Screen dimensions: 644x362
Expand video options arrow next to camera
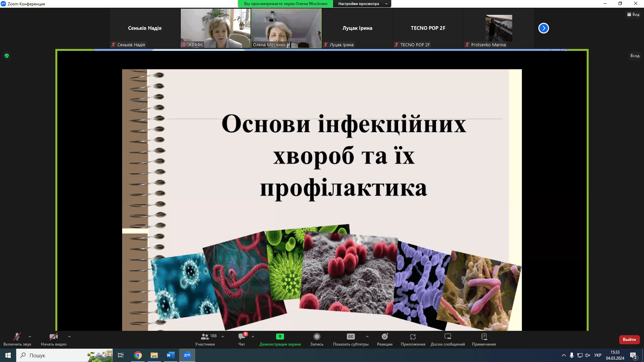[x=69, y=337]
